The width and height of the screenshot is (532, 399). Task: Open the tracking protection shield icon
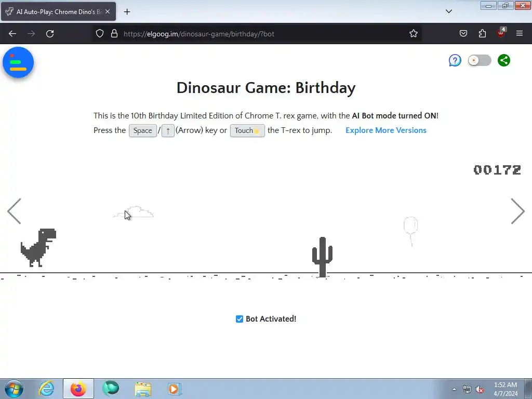[99, 34]
